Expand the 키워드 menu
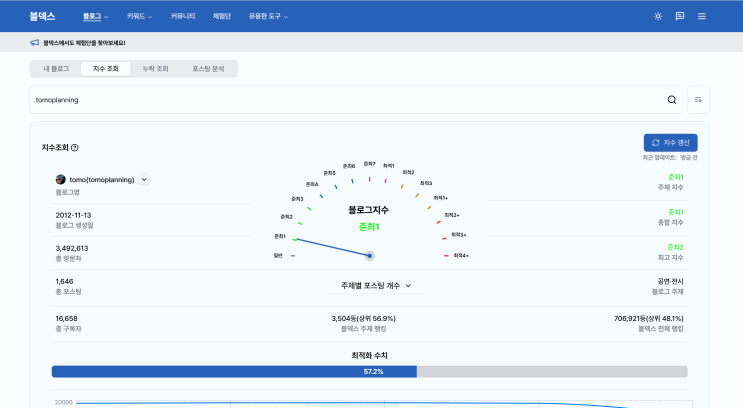 click(x=139, y=16)
